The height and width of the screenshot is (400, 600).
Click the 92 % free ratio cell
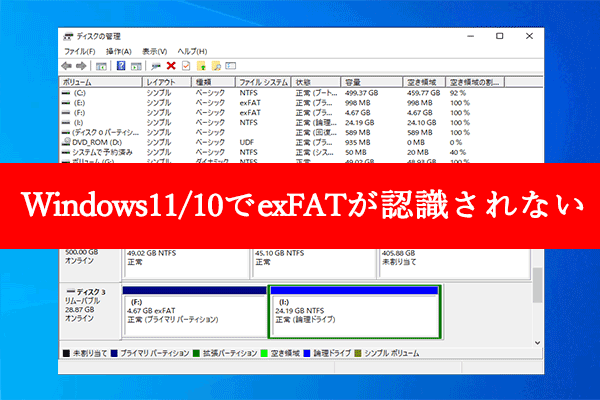(458, 93)
